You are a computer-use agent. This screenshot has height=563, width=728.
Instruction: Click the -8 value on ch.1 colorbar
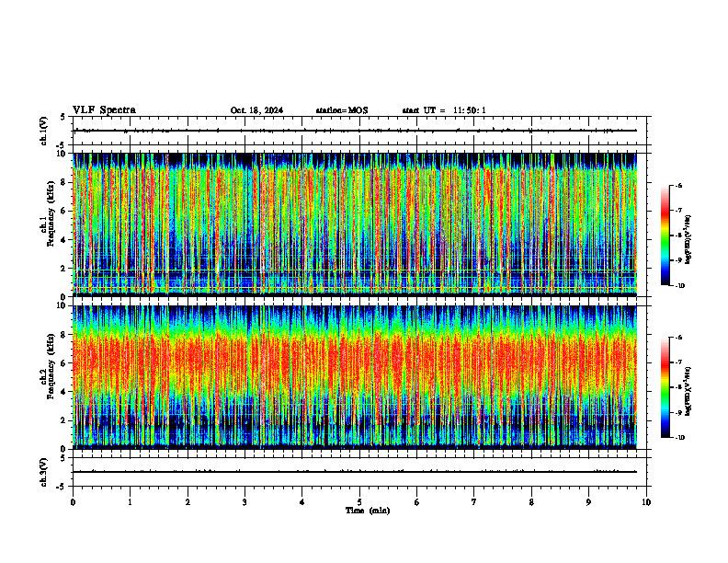point(678,236)
